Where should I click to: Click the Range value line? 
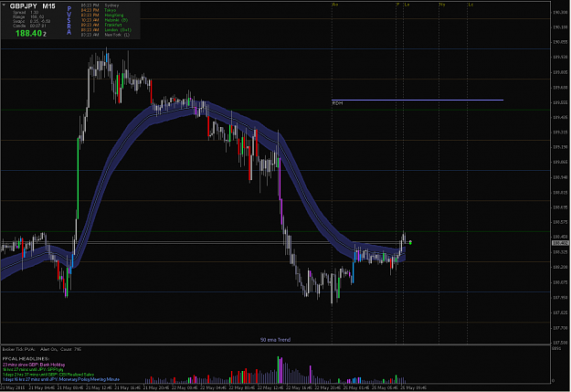(28, 16)
